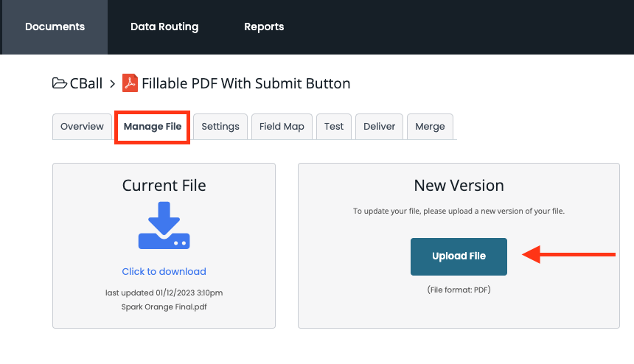The width and height of the screenshot is (634, 364).
Task: Click the red PDF document icon
Action: coord(130,83)
